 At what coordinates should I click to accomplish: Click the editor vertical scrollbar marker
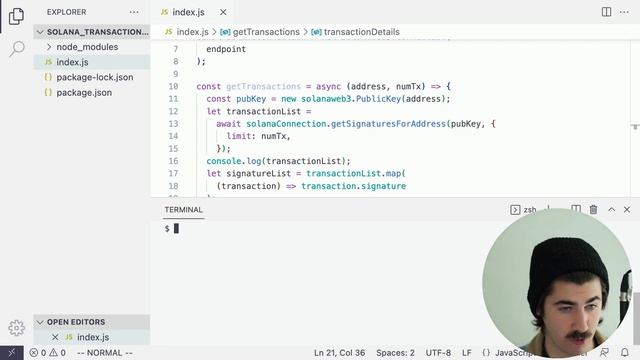point(635,127)
